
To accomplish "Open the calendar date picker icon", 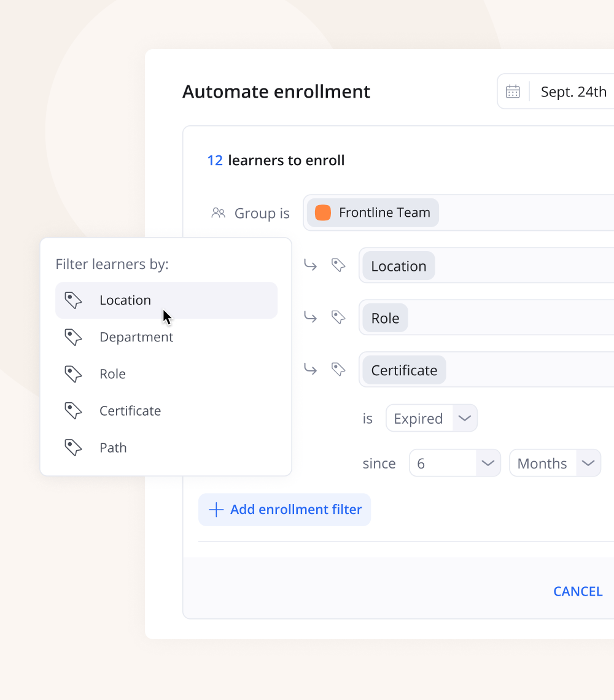I will pos(513,91).
